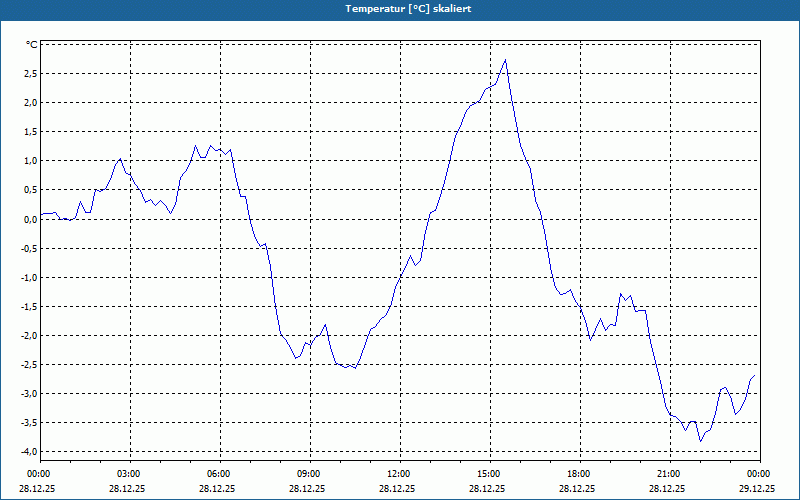Click the 2,5 y-axis label
Image resolution: width=800 pixels, height=500 pixels.
pyautogui.click(x=31, y=74)
